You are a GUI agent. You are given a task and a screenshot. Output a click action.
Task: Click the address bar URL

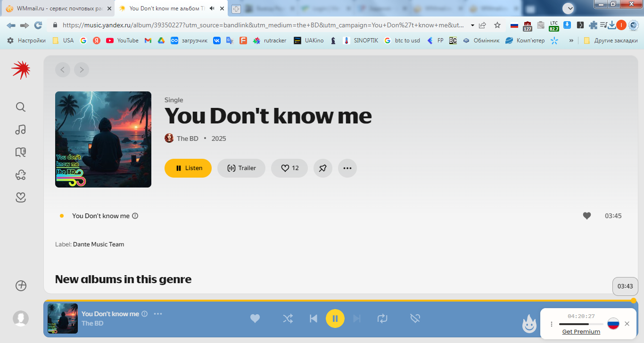pyautogui.click(x=263, y=25)
